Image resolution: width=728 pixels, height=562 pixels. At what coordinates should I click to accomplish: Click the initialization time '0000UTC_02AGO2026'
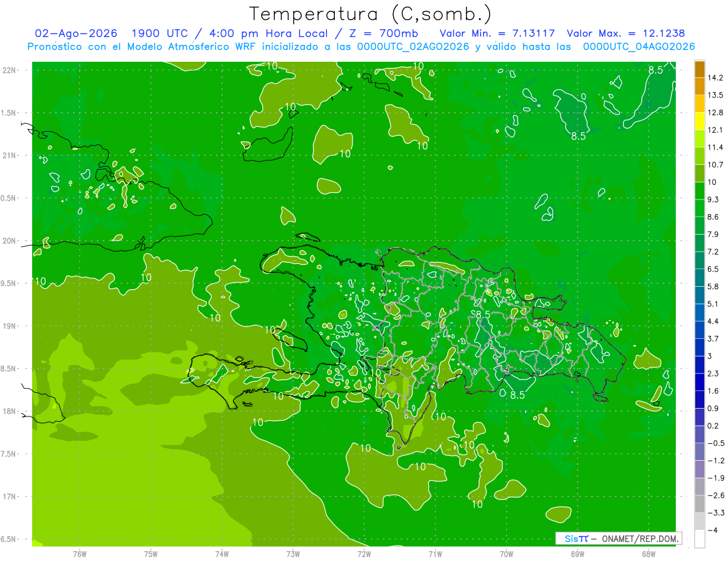pyautogui.click(x=414, y=47)
